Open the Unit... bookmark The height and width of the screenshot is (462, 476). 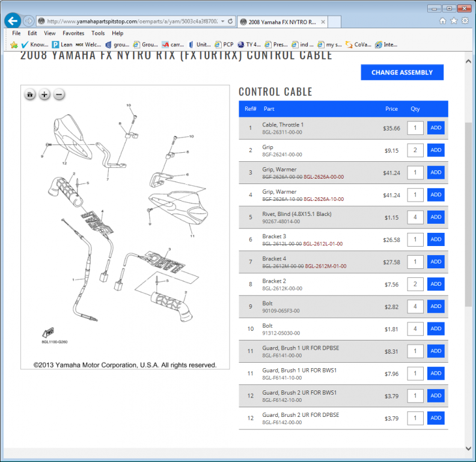(x=200, y=45)
